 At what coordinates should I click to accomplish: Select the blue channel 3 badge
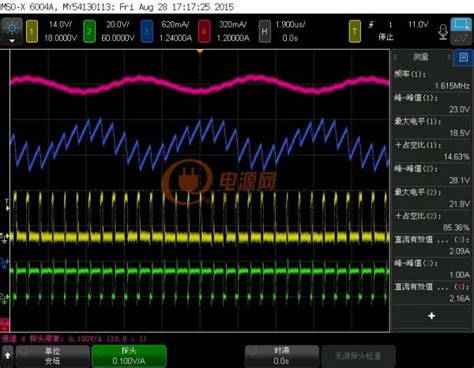(147, 31)
